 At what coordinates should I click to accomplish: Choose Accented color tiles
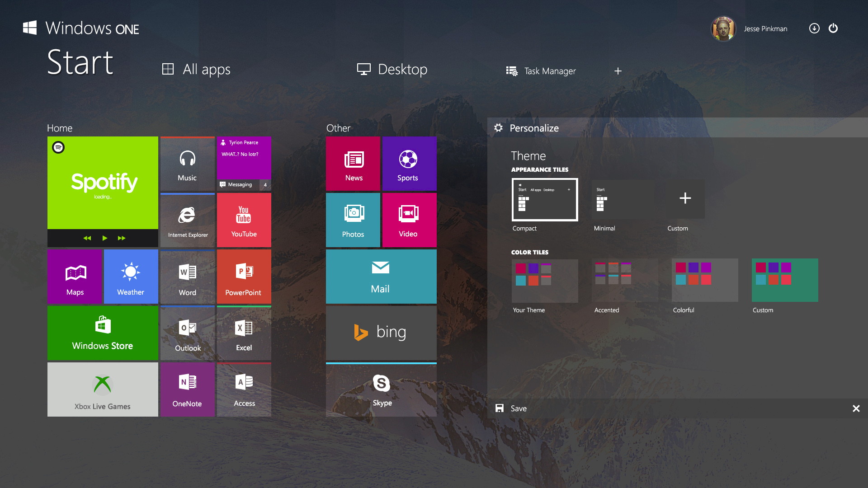[x=625, y=281]
